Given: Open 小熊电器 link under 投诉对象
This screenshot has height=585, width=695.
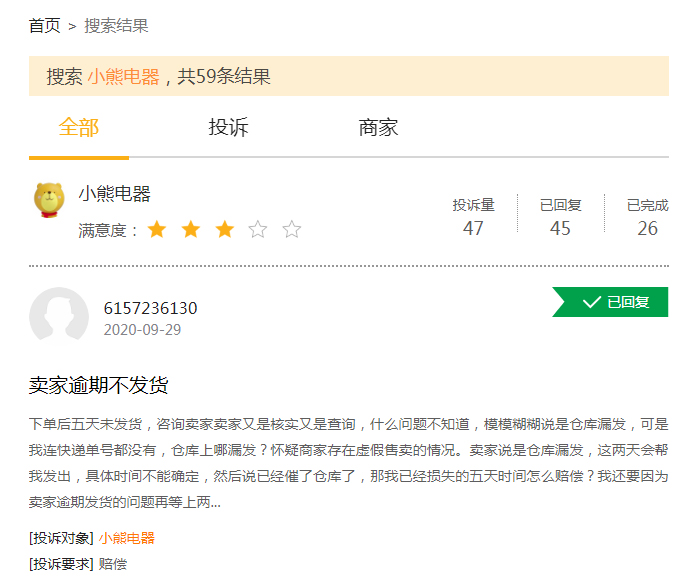Looking at the screenshot, I should pos(127,538).
